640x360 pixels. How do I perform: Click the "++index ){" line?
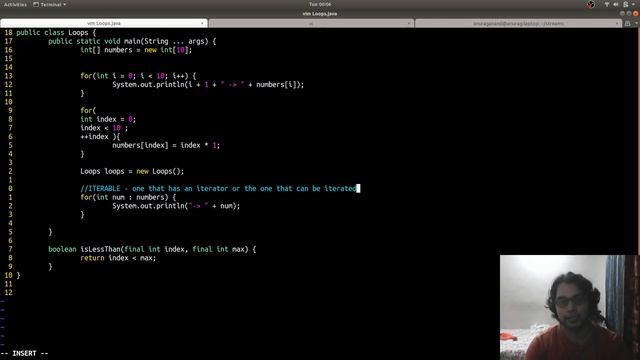click(100, 137)
